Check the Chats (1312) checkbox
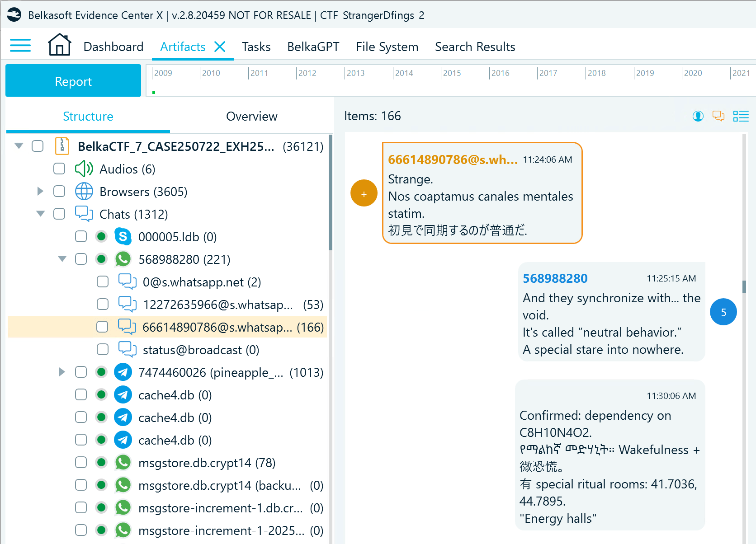The image size is (756, 544). (59, 214)
